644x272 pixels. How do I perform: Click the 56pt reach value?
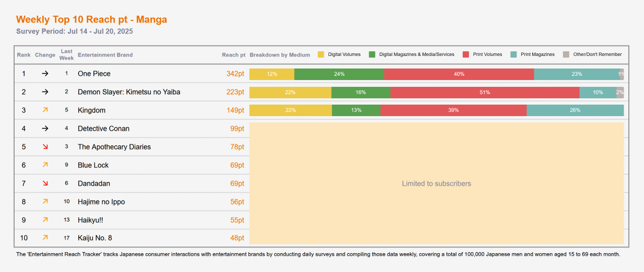point(237,202)
